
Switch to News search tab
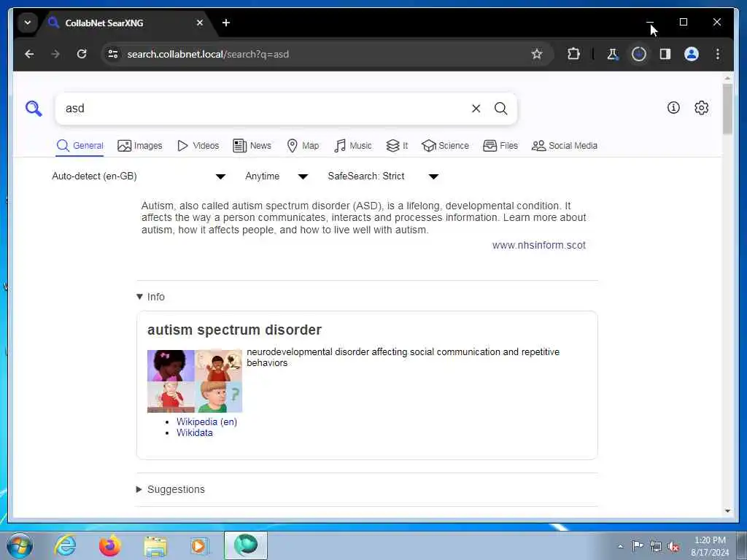point(252,146)
